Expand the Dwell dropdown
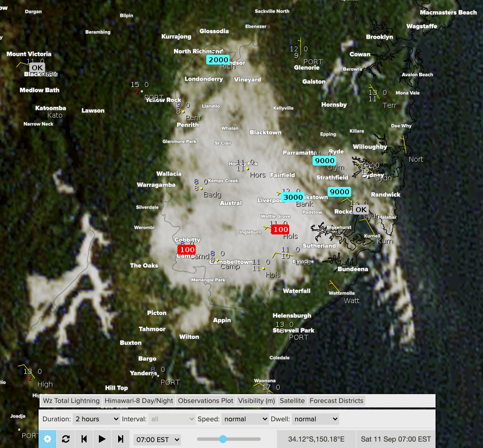The image size is (483, 448). (315, 419)
